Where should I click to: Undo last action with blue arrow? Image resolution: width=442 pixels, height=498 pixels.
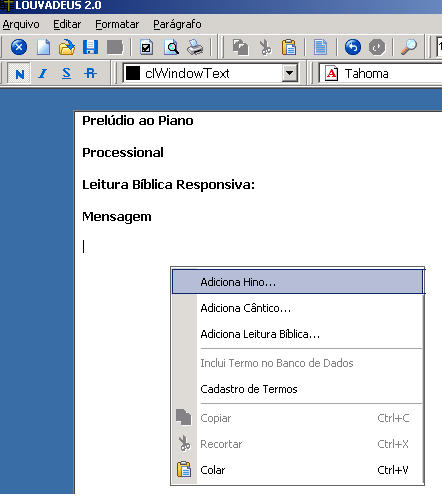coord(353,47)
